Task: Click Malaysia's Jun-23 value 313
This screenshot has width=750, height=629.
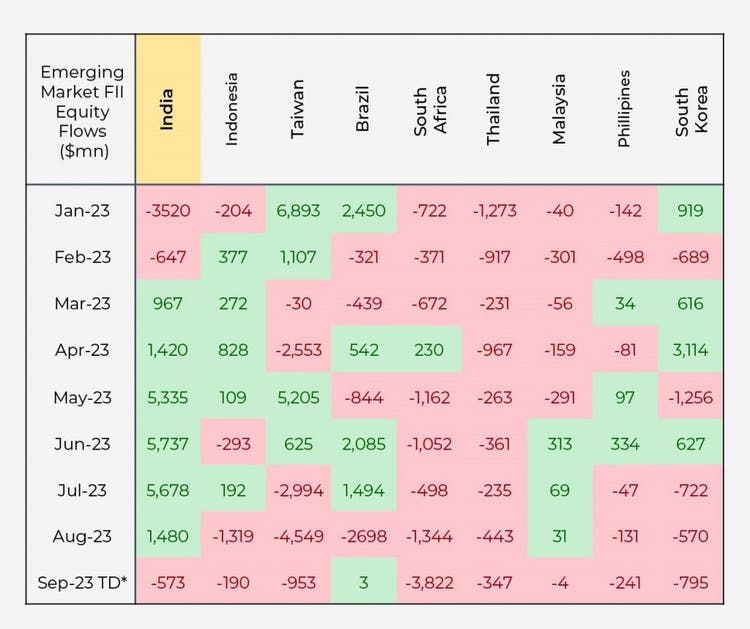Action: [559, 444]
